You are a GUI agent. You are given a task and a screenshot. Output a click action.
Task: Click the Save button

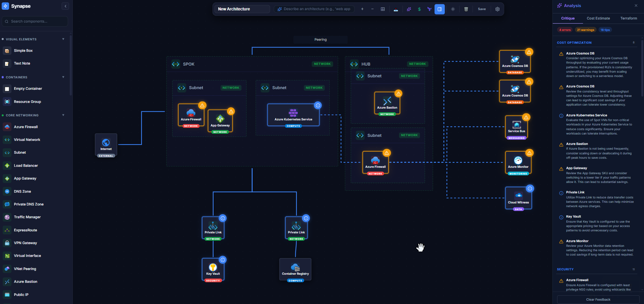click(x=482, y=9)
